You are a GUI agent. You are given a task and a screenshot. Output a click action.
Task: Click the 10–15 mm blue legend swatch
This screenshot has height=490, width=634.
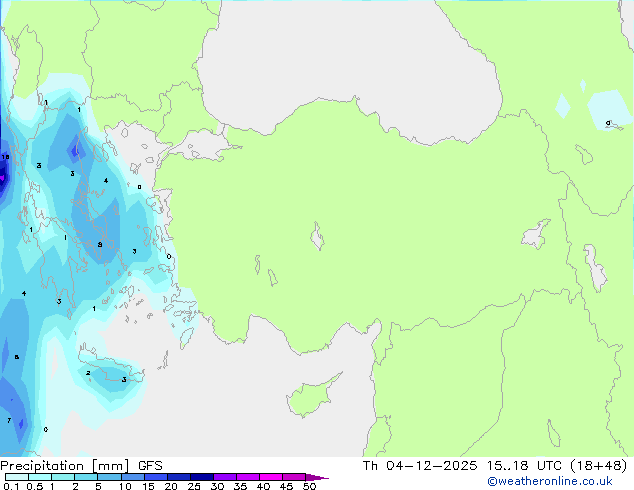[132, 477]
